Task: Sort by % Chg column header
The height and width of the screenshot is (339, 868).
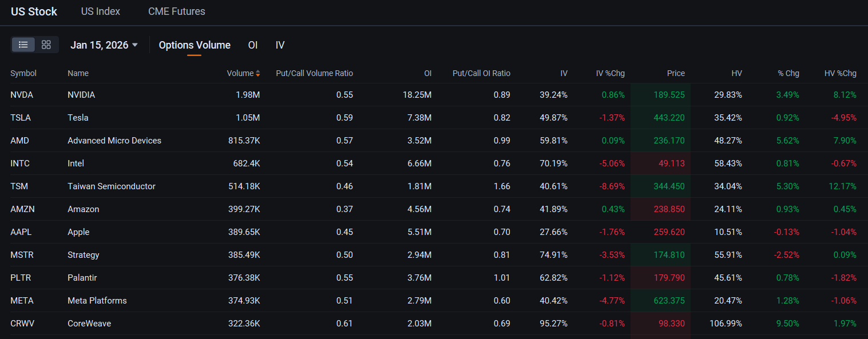Action: tap(788, 73)
